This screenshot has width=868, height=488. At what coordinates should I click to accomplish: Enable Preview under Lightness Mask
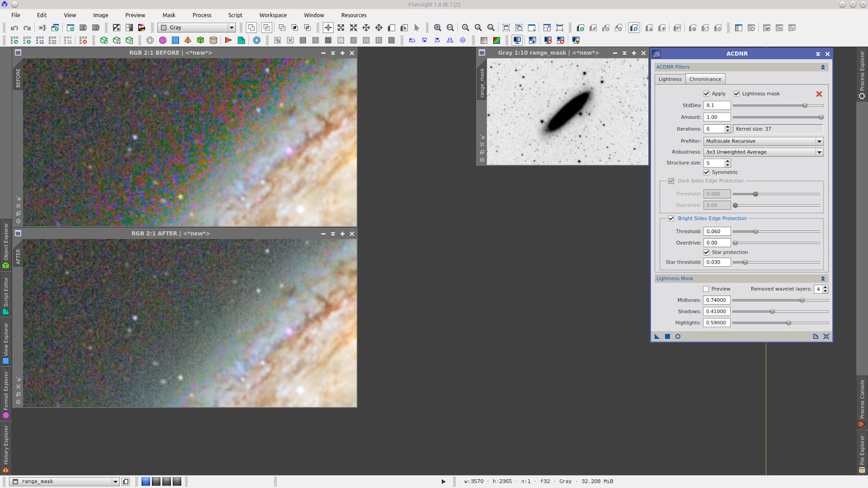[x=705, y=288]
